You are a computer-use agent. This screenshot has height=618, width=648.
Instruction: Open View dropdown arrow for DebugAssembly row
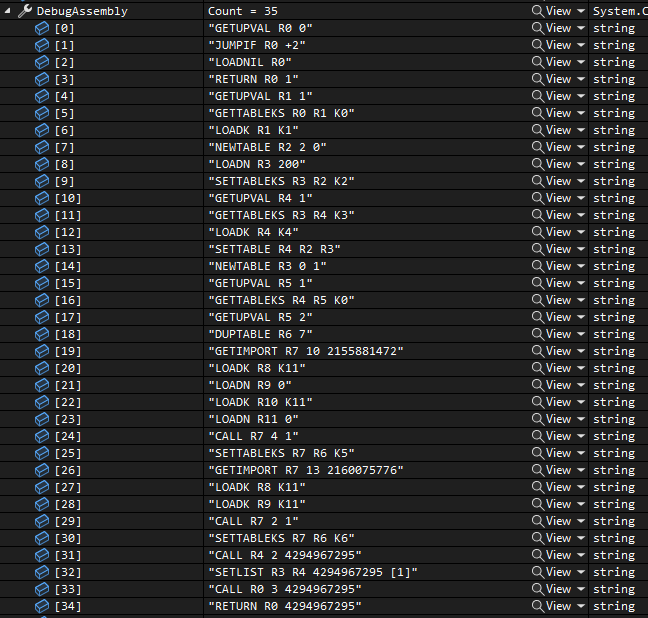coord(581,11)
